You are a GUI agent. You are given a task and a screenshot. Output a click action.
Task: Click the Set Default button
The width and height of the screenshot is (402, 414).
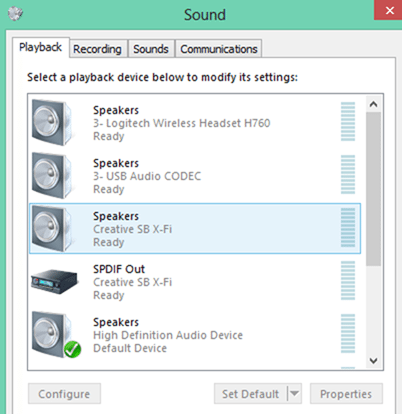(x=251, y=394)
